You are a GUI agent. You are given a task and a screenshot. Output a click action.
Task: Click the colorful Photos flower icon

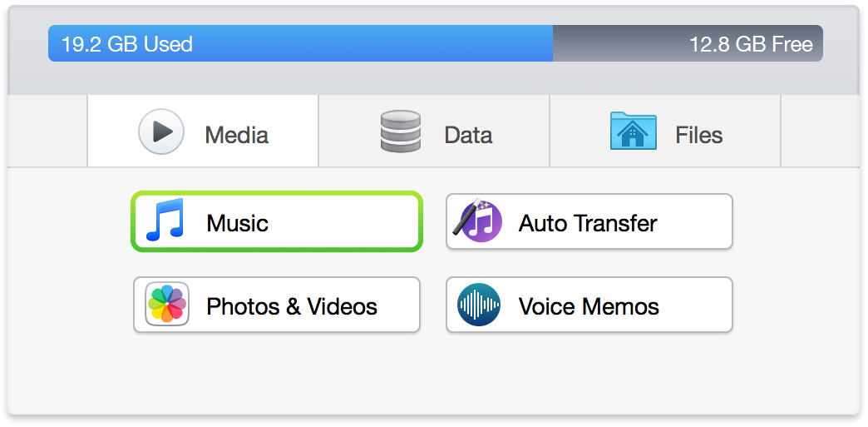pos(166,305)
